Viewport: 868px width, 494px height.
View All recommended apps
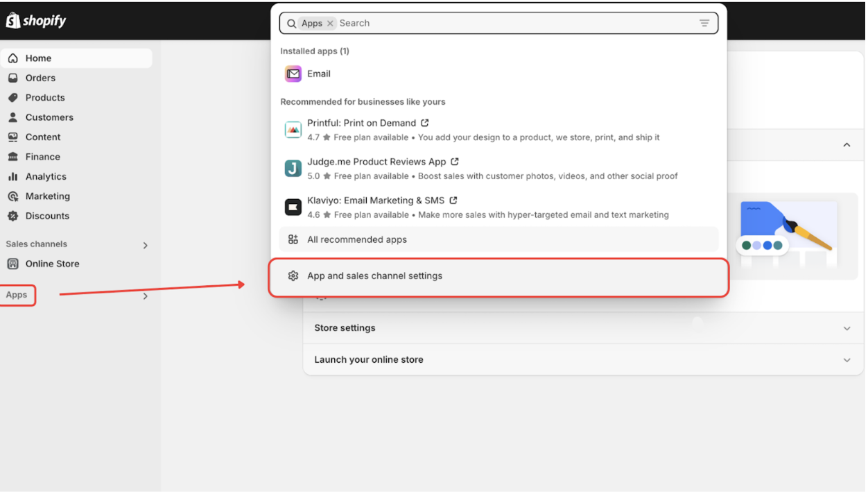[x=357, y=240]
